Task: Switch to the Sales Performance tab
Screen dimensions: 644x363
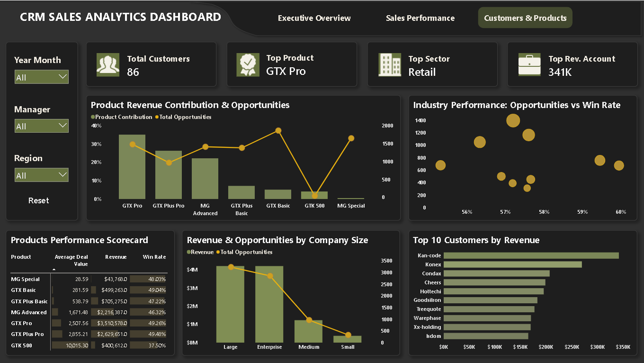Action: pos(420,18)
